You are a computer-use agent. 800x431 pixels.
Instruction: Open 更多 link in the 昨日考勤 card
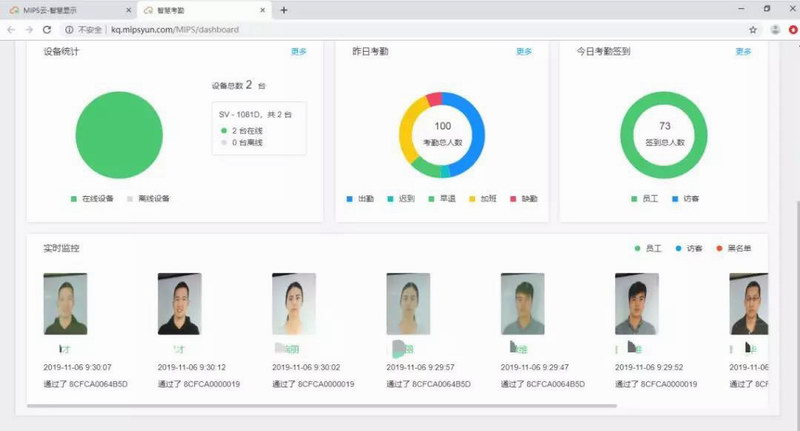[x=524, y=51]
